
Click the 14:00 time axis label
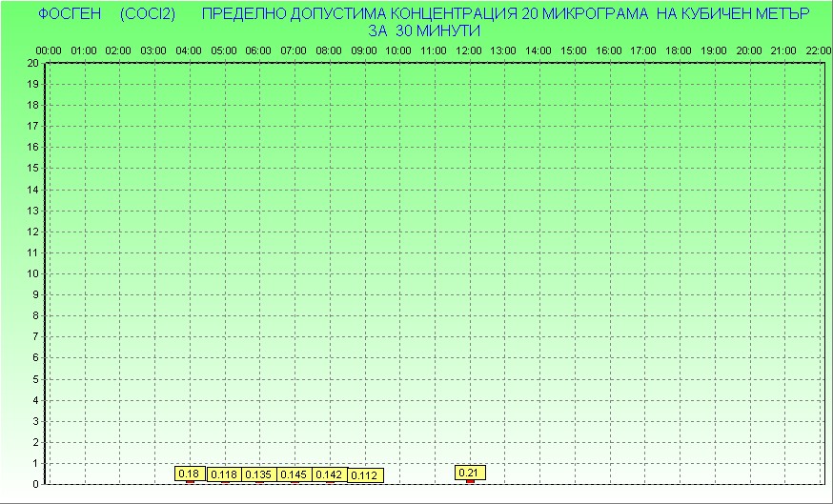[538, 51]
